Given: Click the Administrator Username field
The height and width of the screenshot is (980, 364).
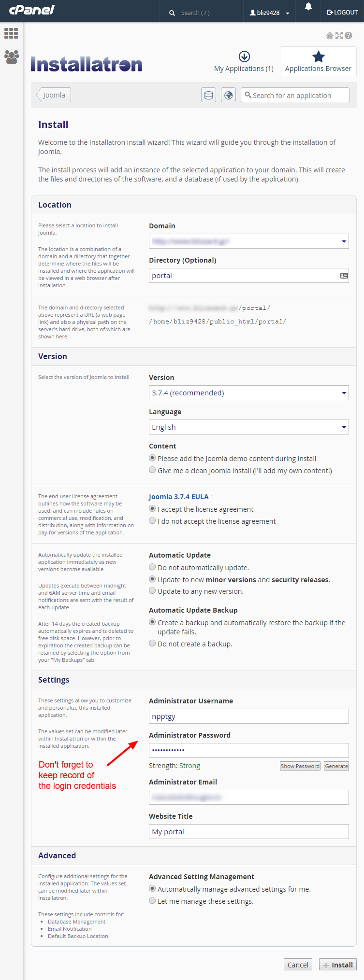Looking at the screenshot, I should [249, 716].
